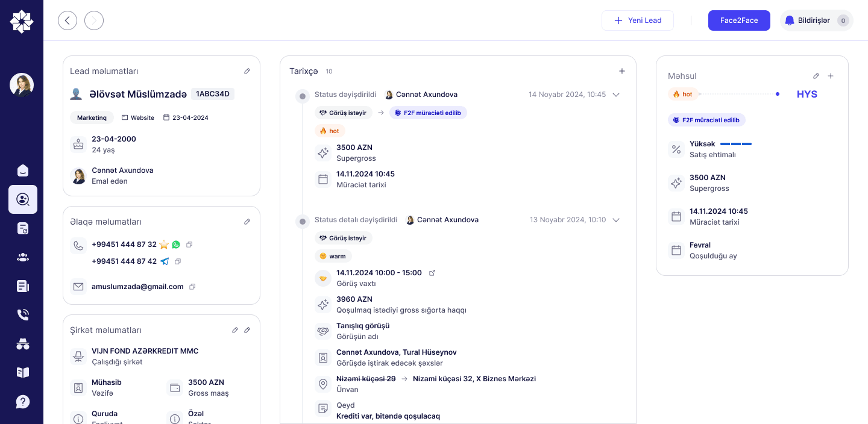Open the leads section in the sidebar
868x424 pixels.
[x=23, y=199]
